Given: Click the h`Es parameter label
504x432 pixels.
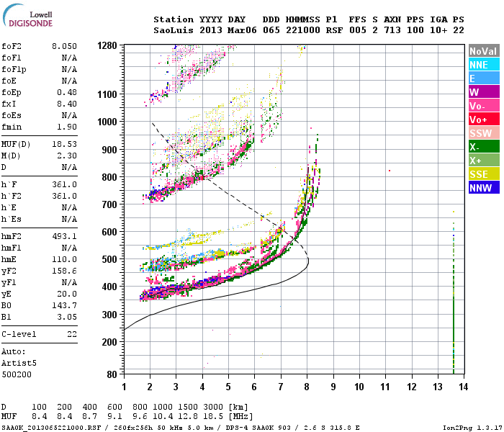Looking at the screenshot, I should pos(12,219).
